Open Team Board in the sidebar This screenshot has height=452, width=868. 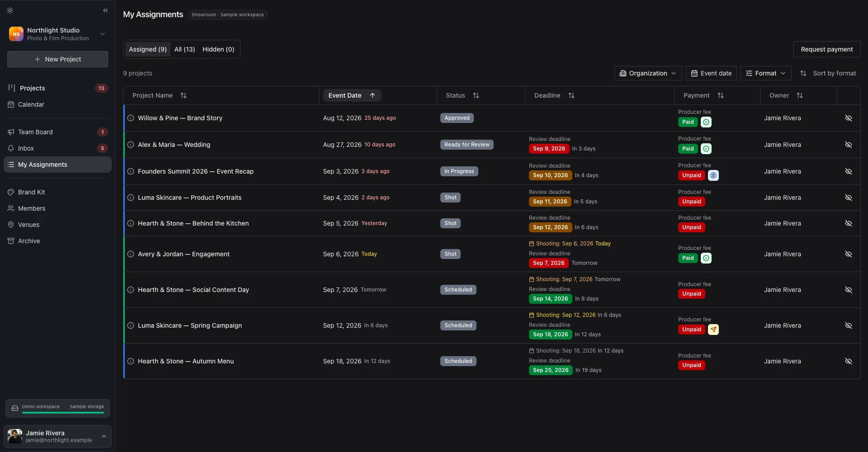(x=57, y=132)
